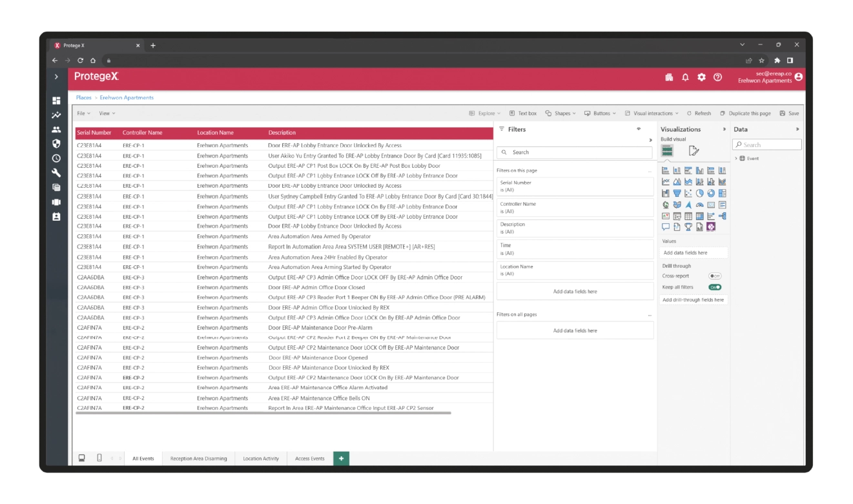Screen dimensions: 853x504
Task: Expand the Description filter card
Action: pyautogui.click(x=575, y=228)
